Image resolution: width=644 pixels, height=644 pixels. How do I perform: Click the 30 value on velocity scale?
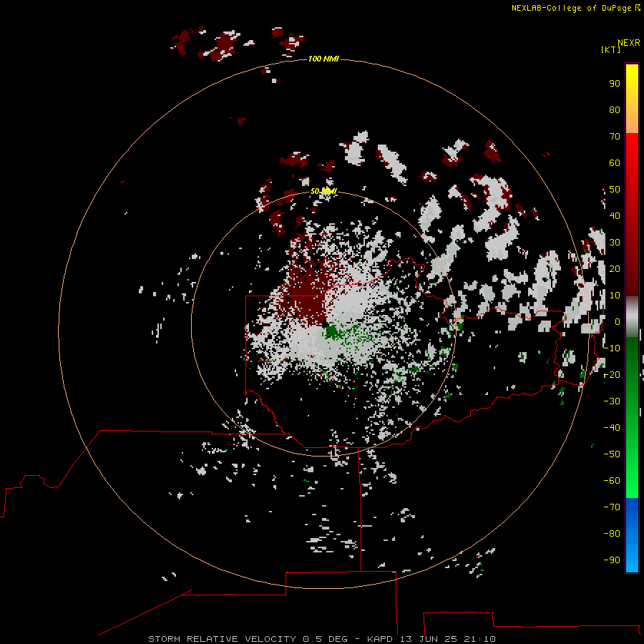tap(615, 243)
